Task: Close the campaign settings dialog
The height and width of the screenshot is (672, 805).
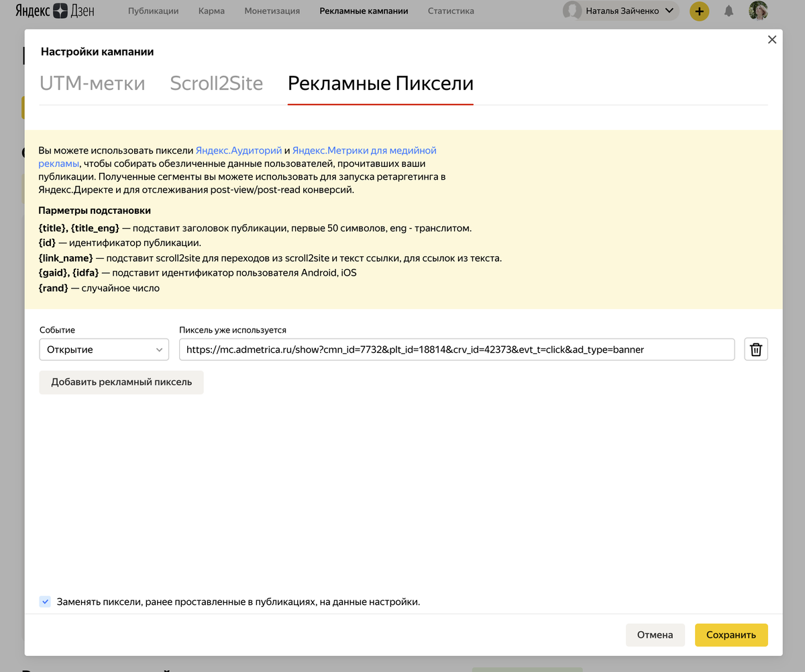Action: pyautogui.click(x=772, y=40)
